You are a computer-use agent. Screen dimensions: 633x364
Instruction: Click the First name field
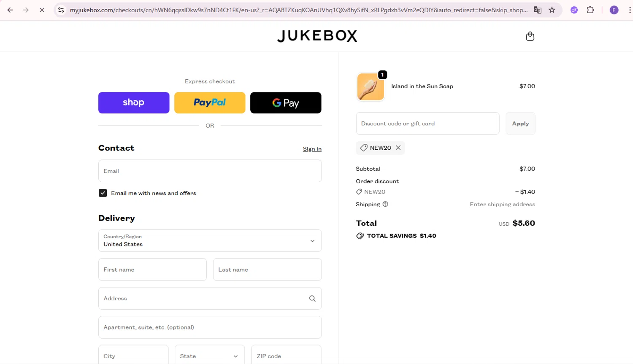pos(152,270)
